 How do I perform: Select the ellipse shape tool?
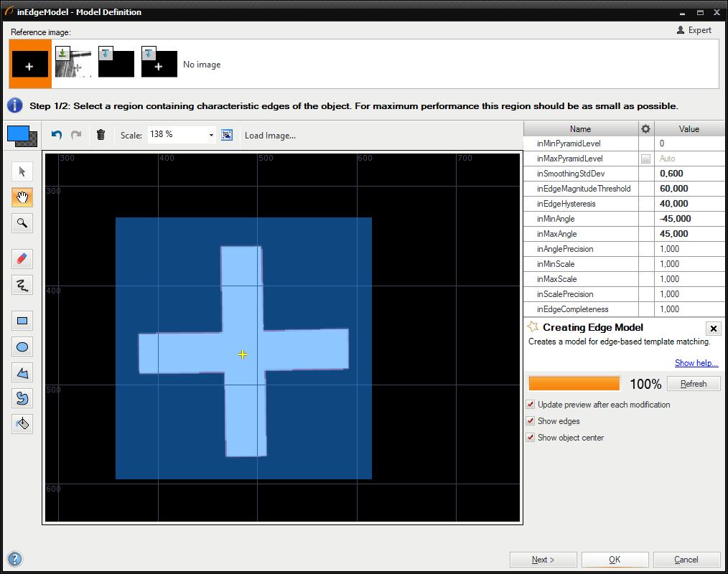click(x=22, y=347)
